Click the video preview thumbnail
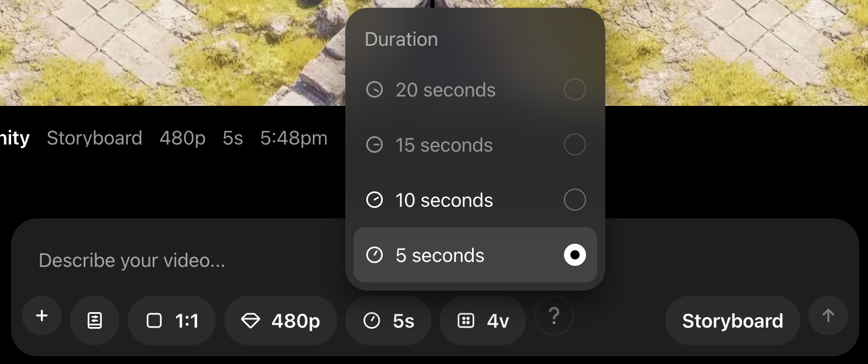 click(165, 52)
